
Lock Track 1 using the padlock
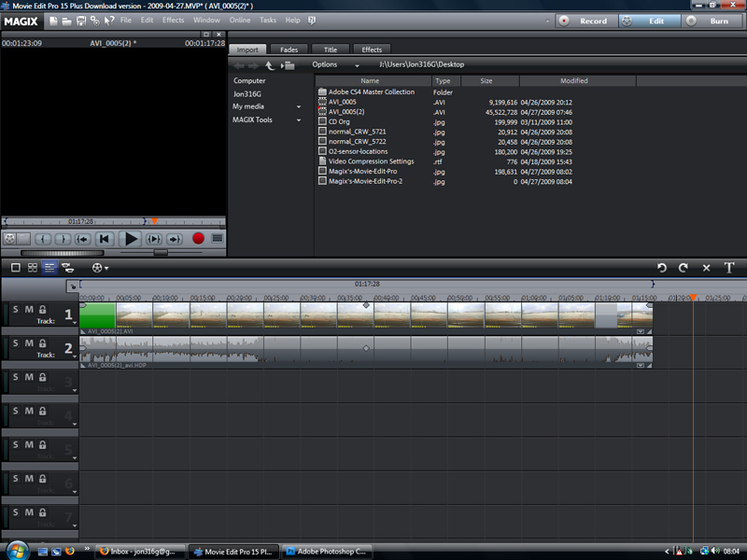point(42,310)
